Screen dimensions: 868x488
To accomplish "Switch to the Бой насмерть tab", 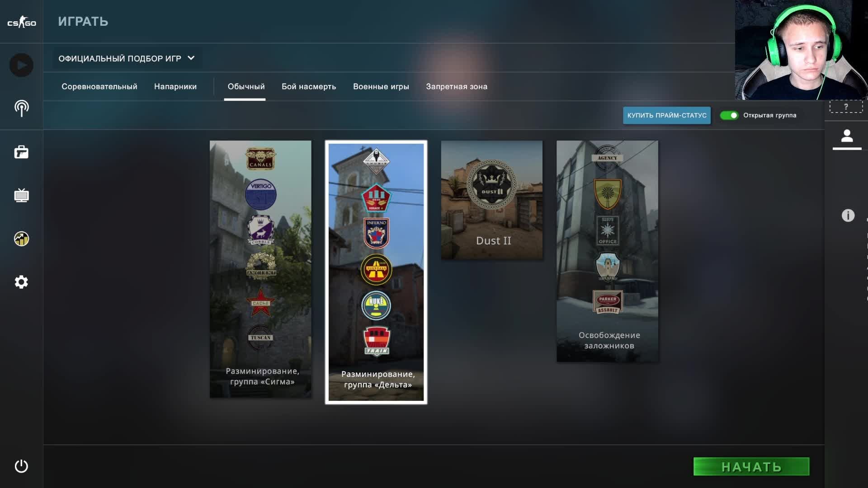I will (308, 86).
